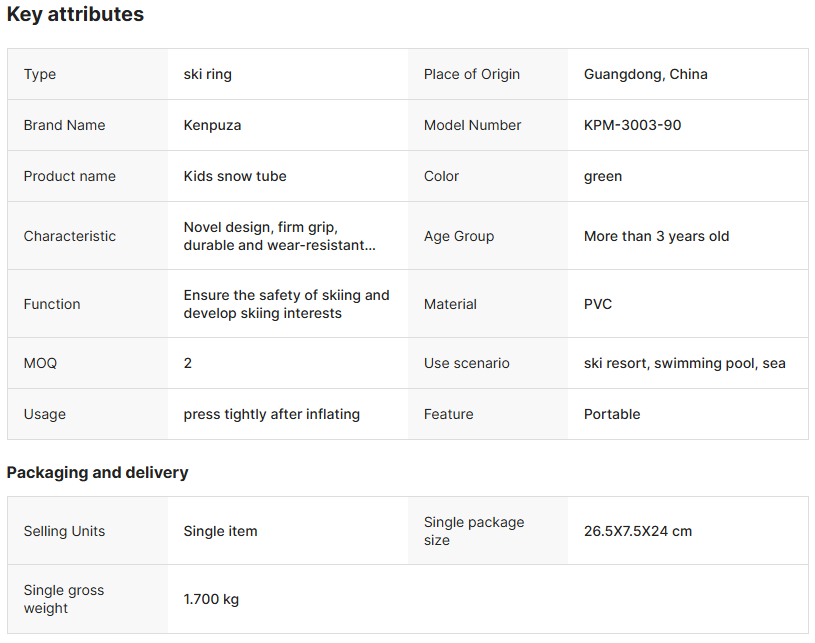Click the green color value

click(603, 176)
